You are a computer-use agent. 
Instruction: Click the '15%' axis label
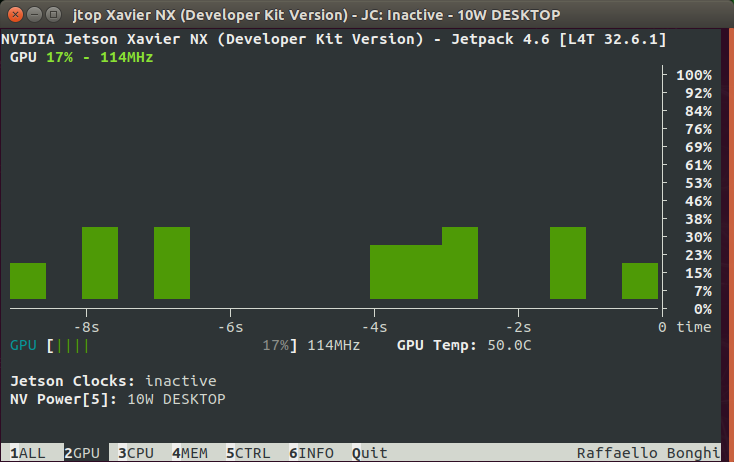click(698, 273)
